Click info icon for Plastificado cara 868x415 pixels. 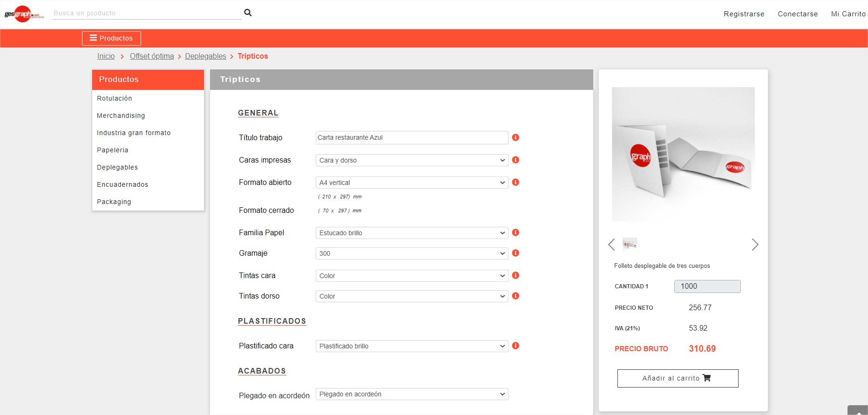515,346
